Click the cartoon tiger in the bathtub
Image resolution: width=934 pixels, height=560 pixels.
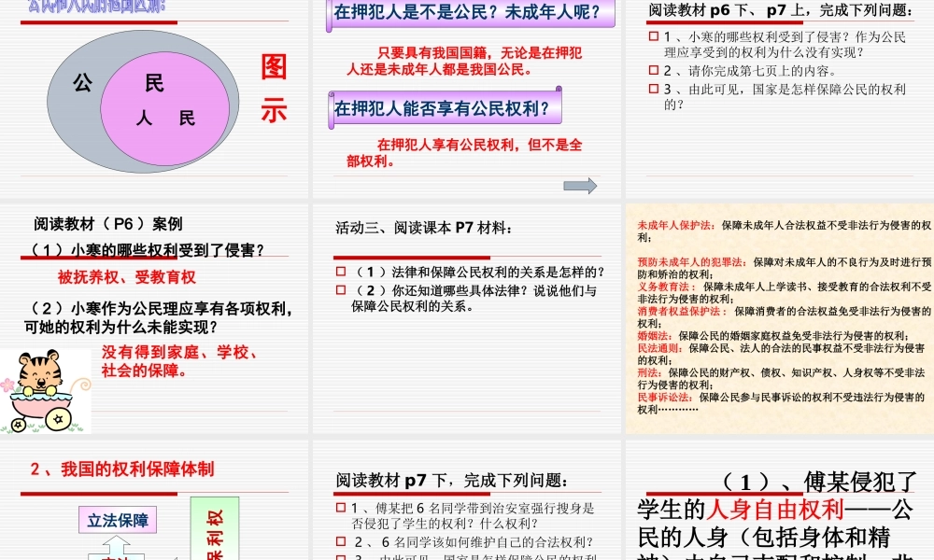[44, 390]
